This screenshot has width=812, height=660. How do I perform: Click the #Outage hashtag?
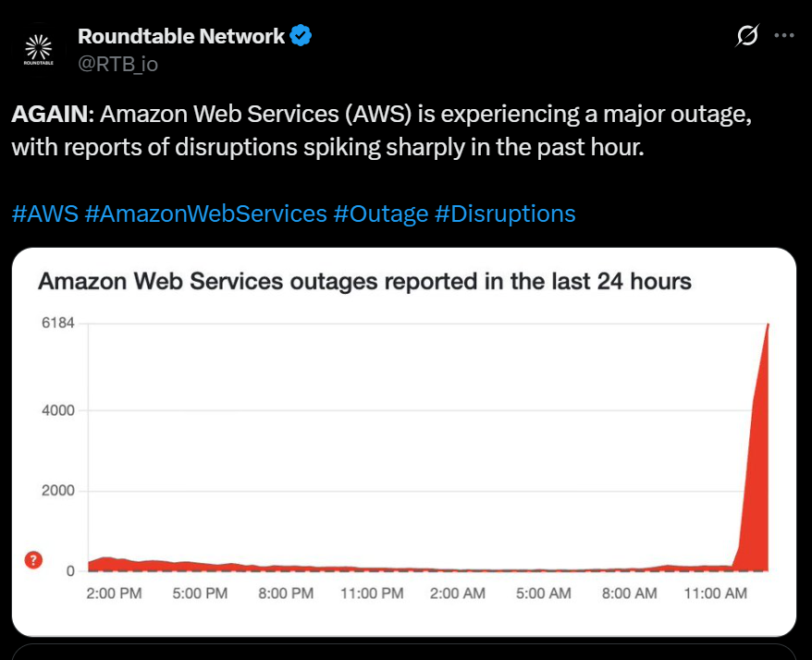coord(380,214)
